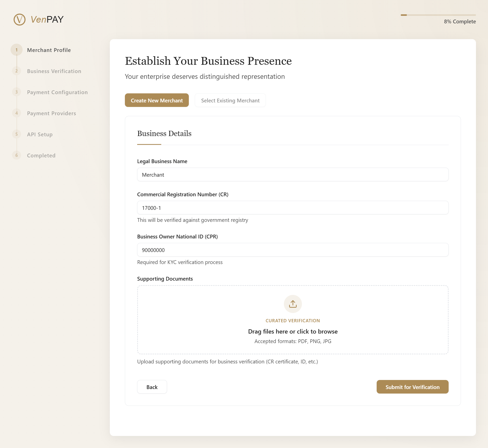The image size is (488, 448).
Task: Click 'Required for KYC verification process' hint
Action: [180, 262]
